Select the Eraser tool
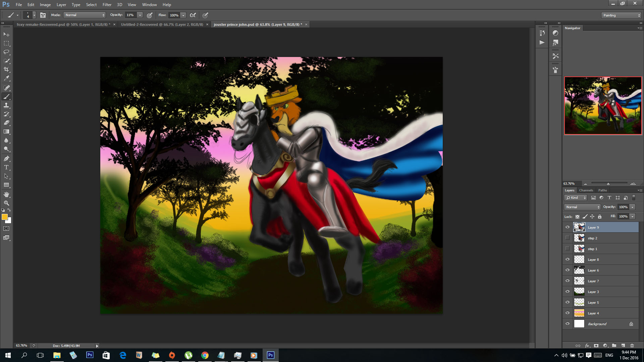This screenshot has width=644, height=362. point(6,123)
